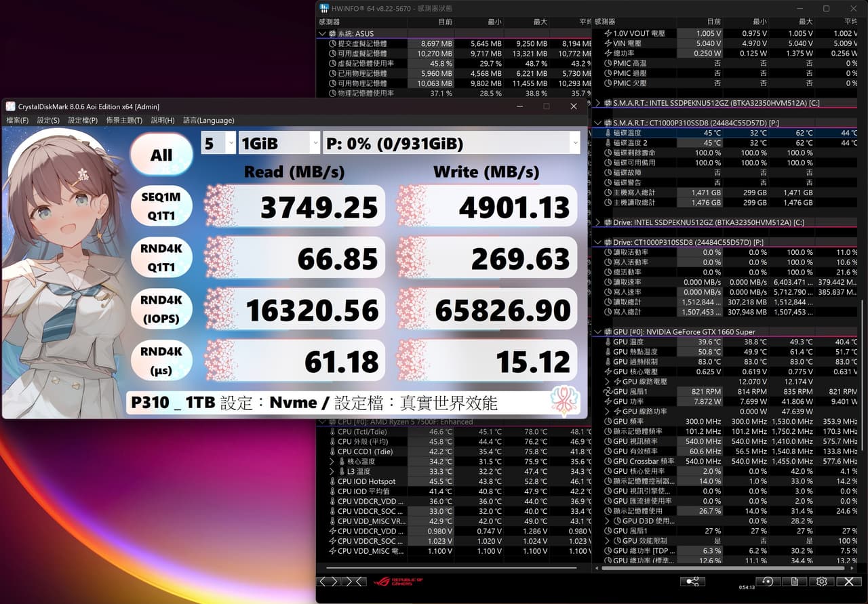This screenshot has height=604, width=868.
Task: Click the P310 _ 1TB comment text field
Action: pyautogui.click(x=339, y=403)
